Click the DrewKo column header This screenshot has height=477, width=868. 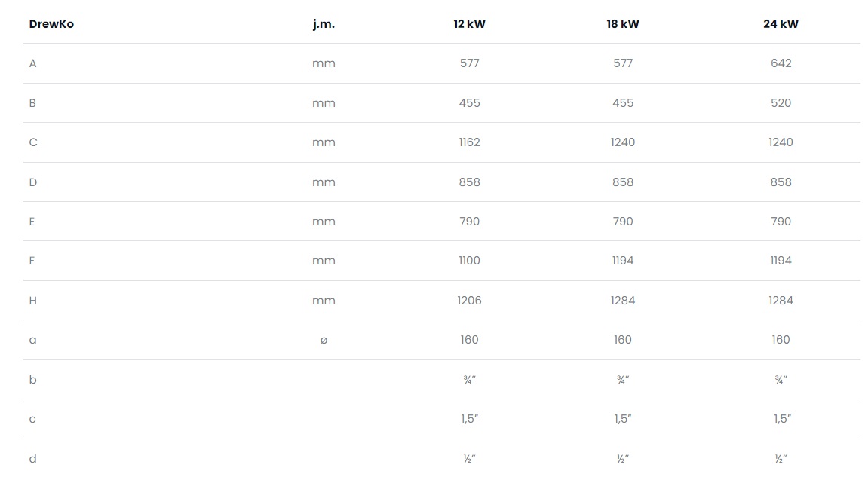[51, 24]
